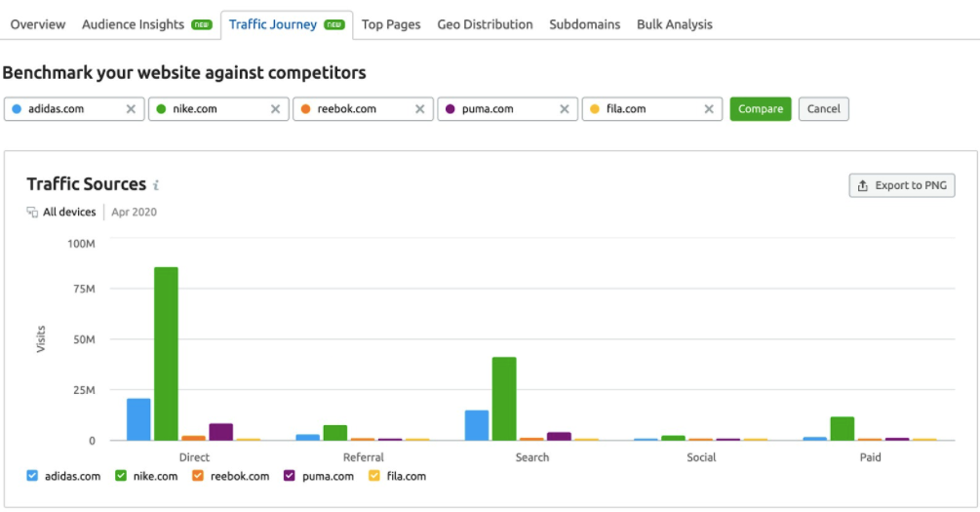Uncheck adidas.com in the chart legend
Image resolution: width=980 pixels, height=512 pixels.
32,476
